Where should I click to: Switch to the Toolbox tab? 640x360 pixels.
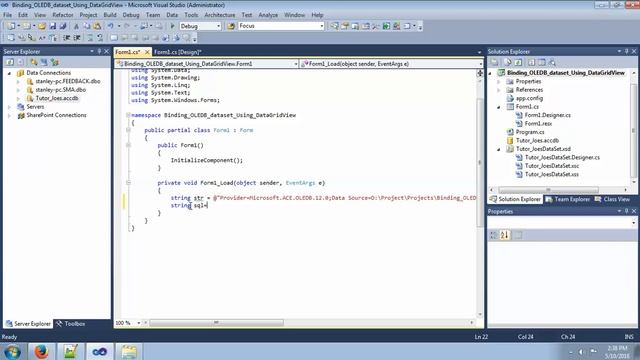71,324
